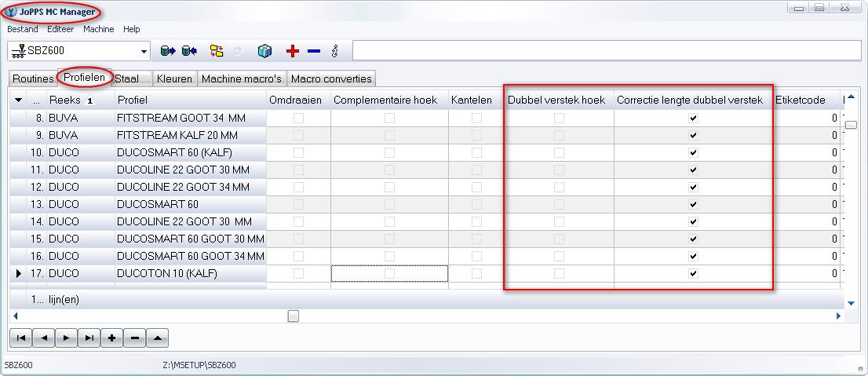Go to previous record in bottom navigator

coord(44,338)
